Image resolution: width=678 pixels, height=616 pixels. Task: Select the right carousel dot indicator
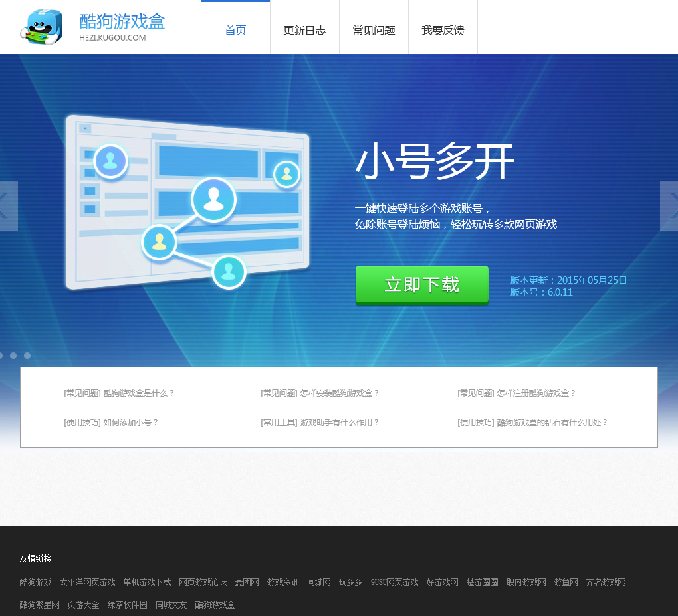click(x=27, y=356)
